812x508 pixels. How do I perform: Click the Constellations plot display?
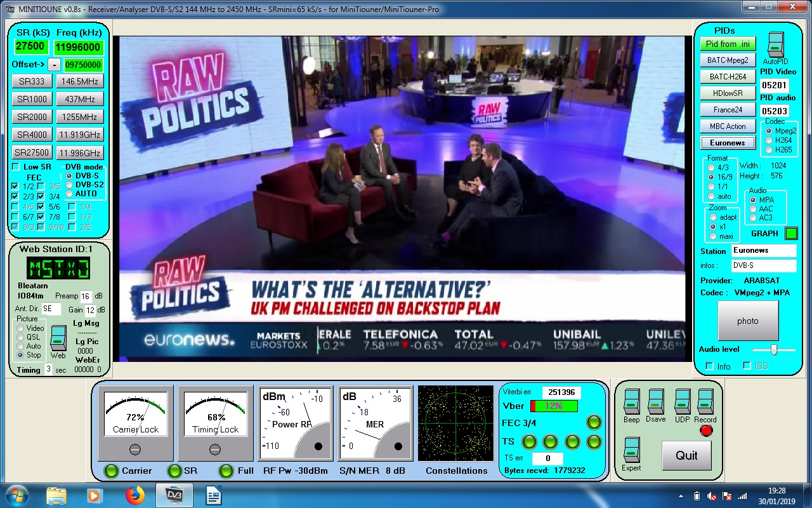[455, 424]
